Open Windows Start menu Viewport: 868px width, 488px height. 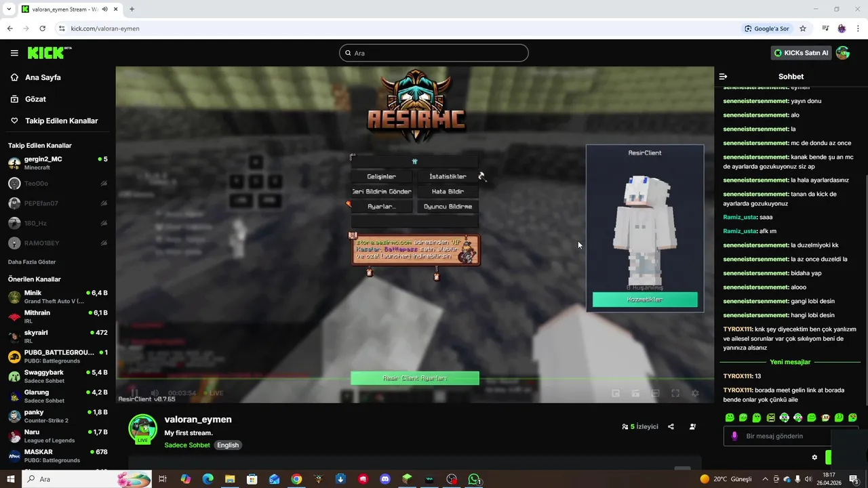(10, 479)
